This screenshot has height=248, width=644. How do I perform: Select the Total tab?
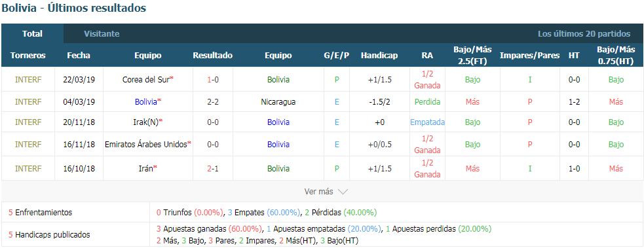[x=33, y=33]
